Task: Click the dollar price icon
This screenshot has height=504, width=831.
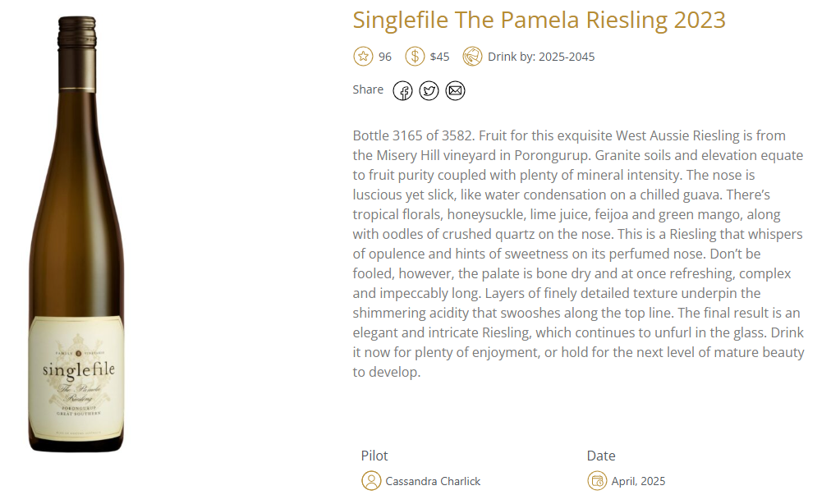Action: [415, 56]
